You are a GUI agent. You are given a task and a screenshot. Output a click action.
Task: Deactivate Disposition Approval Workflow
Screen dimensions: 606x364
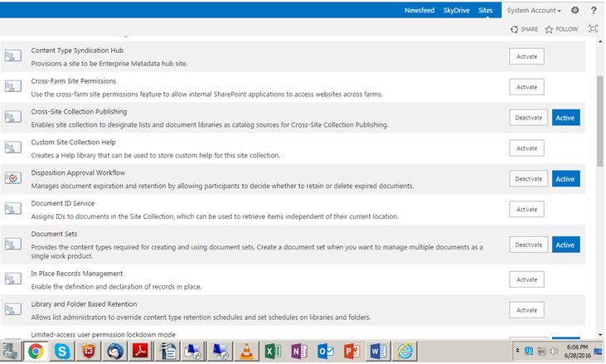(528, 179)
